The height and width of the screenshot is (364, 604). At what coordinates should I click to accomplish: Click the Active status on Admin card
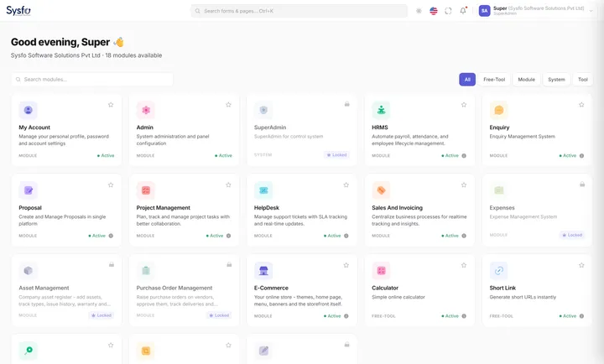(223, 156)
